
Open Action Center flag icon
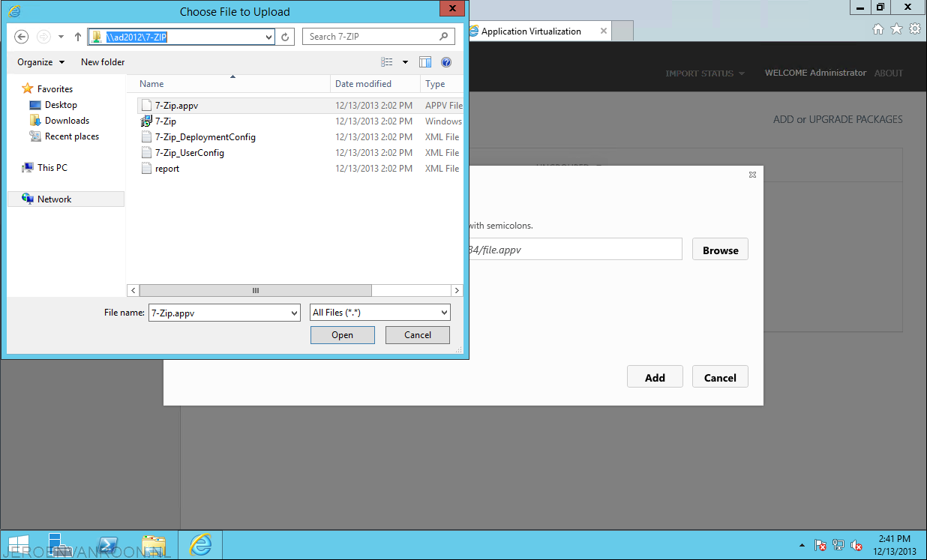point(820,546)
